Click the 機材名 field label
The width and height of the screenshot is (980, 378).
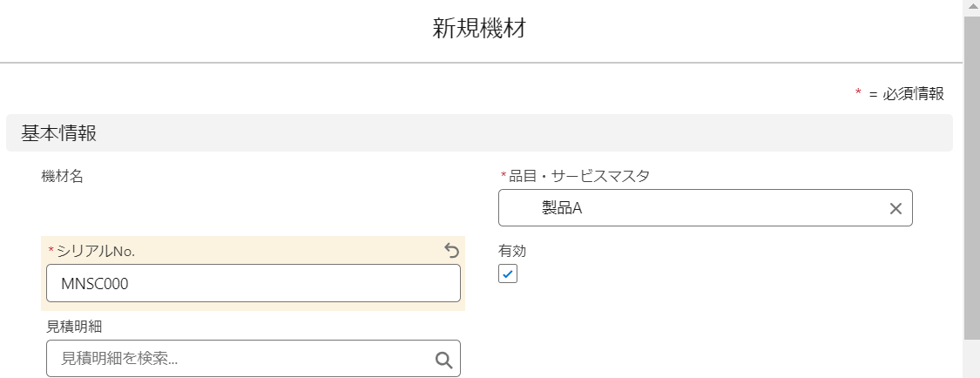tap(63, 176)
